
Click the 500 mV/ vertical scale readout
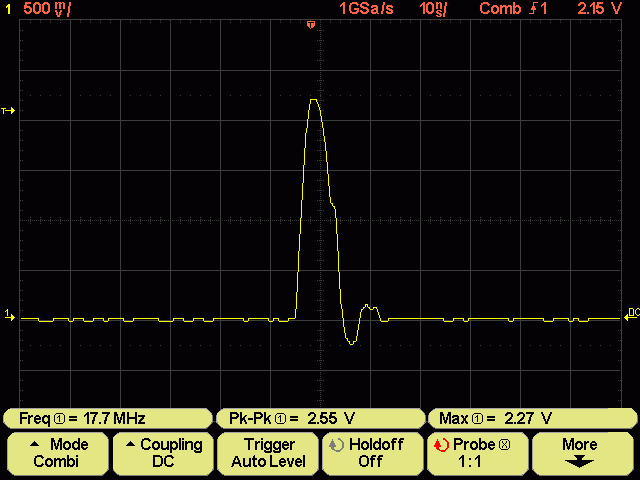point(47,9)
